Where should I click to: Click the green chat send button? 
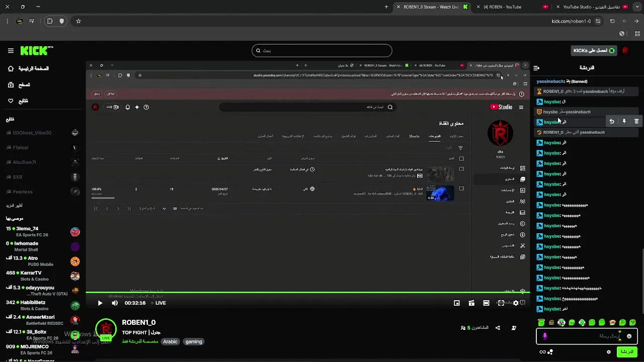(627, 352)
